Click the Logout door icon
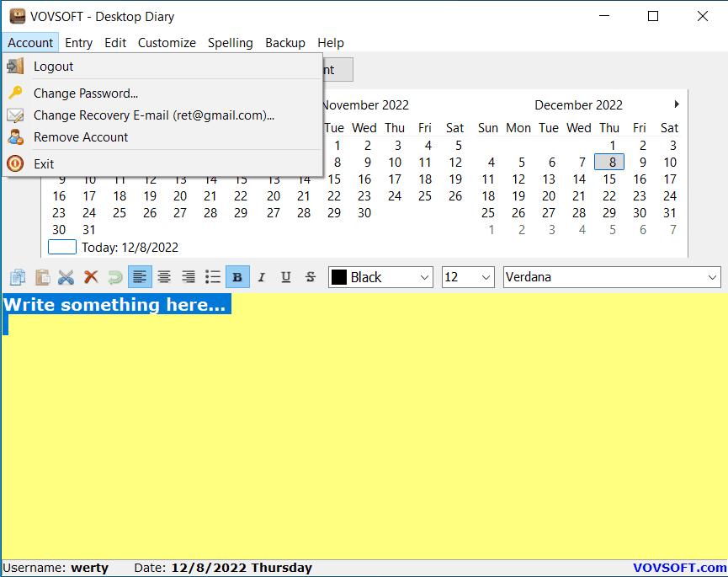Screen dimensions: 728x577 tap(15, 67)
